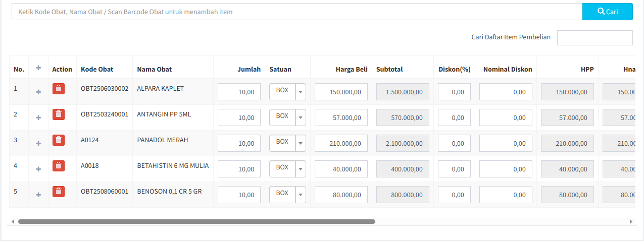This screenshot has height=241, width=644.
Task: Edit Diskon(%) for ALPARA KAPLET
Action: tap(454, 92)
